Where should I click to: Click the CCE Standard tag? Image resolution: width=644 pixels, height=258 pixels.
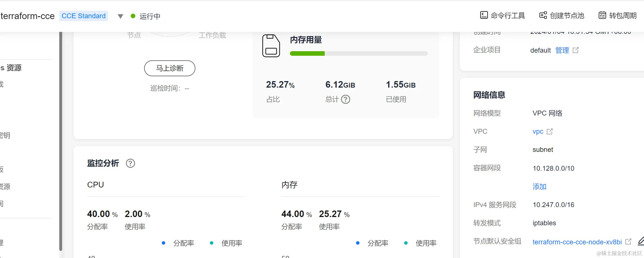pyautogui.click(x=83, y=16)
